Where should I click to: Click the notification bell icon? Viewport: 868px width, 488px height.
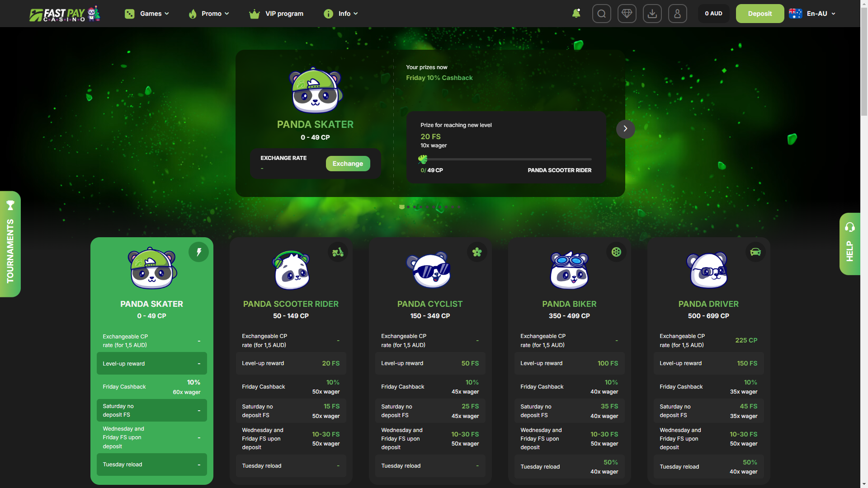click(x=576, y=14)
